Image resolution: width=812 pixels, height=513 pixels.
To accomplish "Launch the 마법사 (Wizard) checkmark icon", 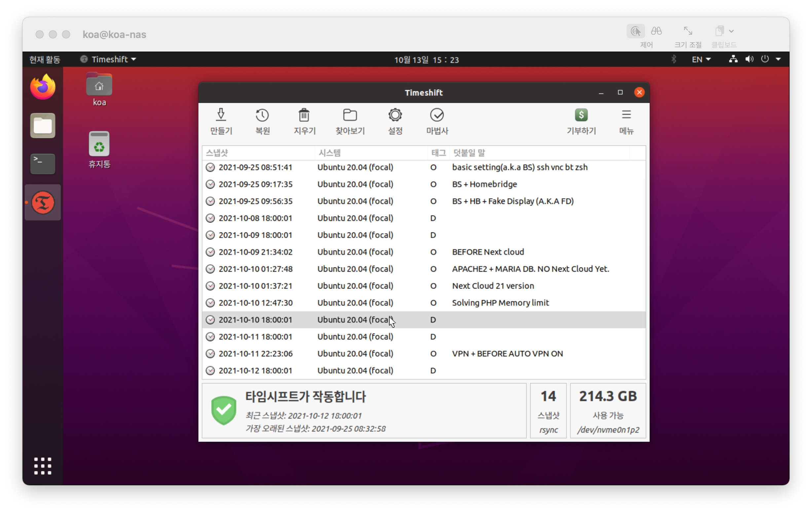I will point(437,116).
